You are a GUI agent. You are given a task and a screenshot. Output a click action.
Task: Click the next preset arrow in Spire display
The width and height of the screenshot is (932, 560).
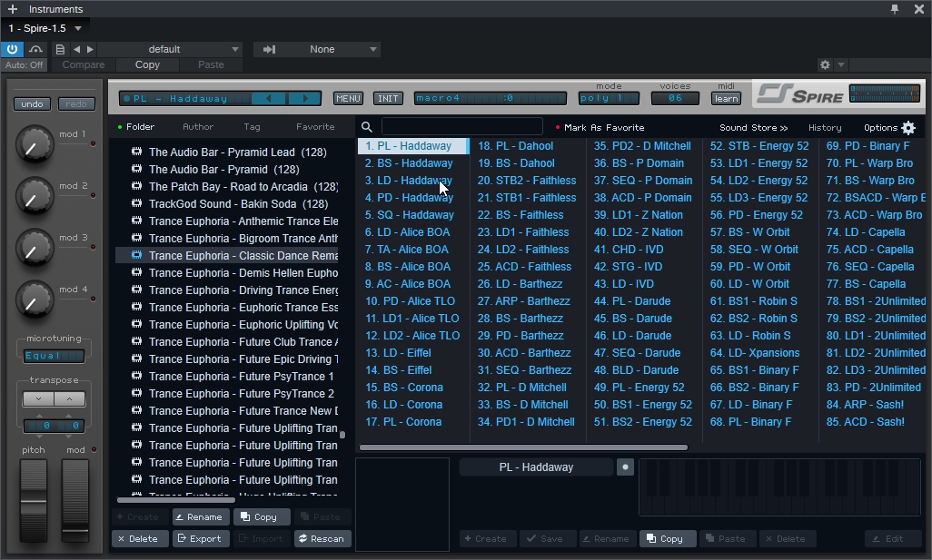click(305, 98)
